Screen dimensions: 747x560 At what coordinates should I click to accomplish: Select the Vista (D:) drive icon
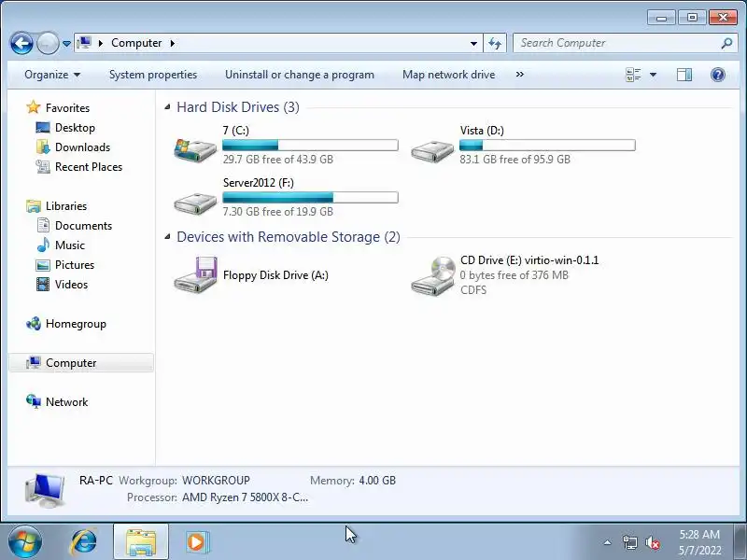click(x=432, y=151)
